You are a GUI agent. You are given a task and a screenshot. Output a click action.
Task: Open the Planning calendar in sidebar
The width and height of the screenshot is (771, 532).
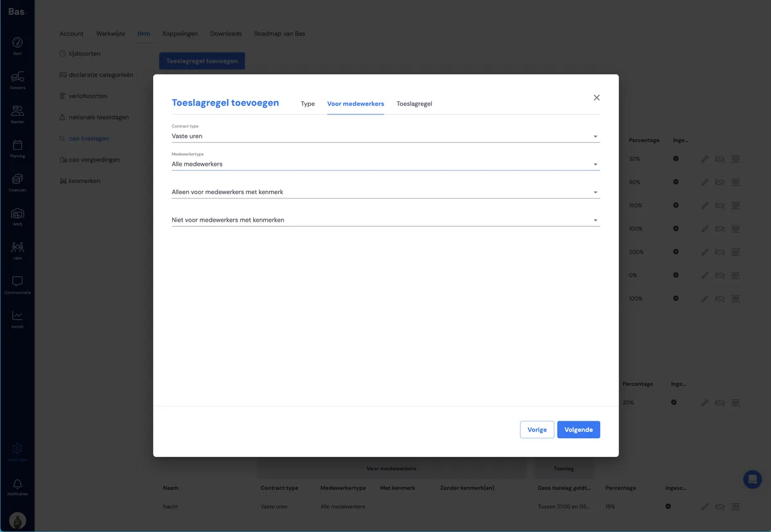tap(17, 148)
